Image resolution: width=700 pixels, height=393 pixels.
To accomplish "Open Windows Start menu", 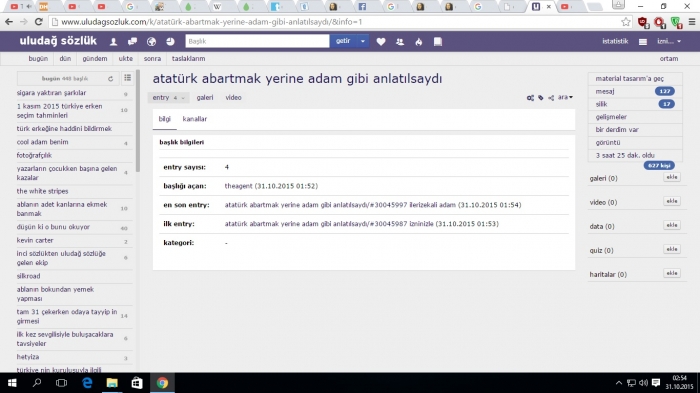I will click(x=12, y=383).
